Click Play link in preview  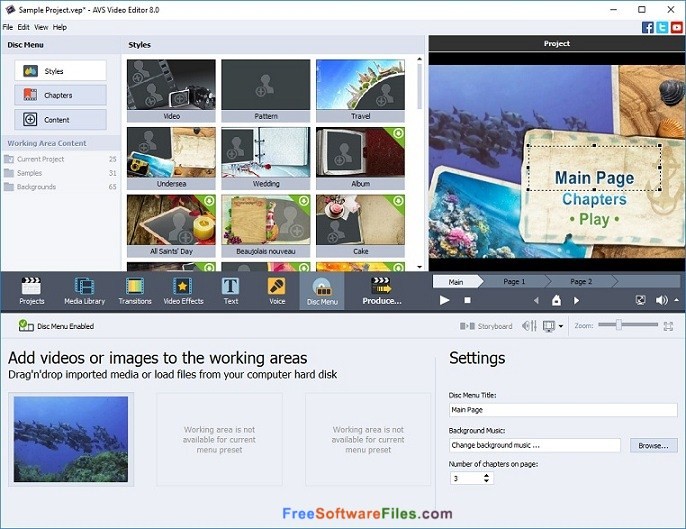[594, 219]
